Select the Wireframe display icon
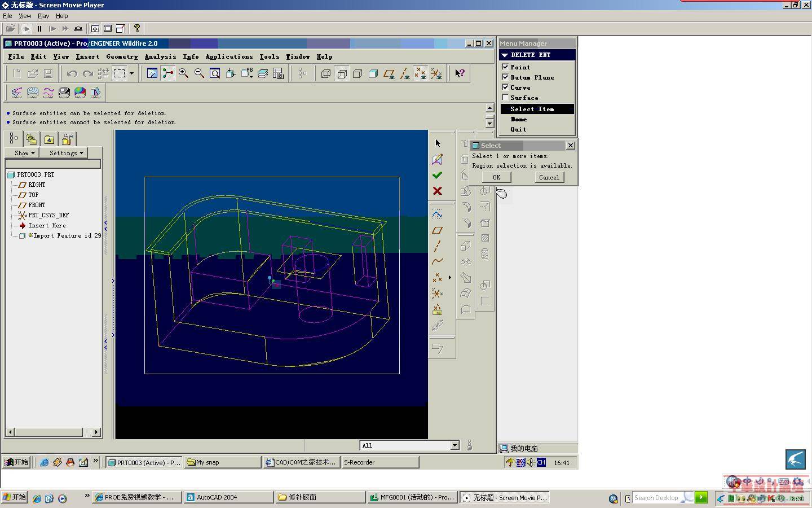This screenshot has height=508, width=812. (325, 73)
